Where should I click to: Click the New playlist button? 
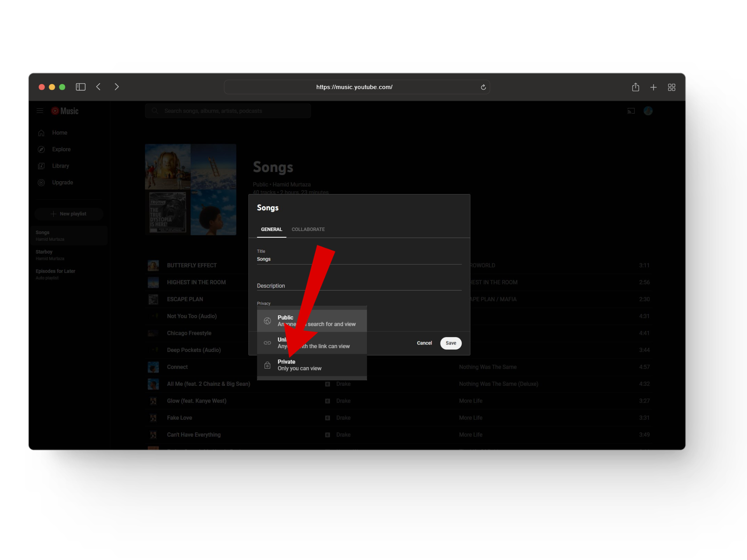point(68,214)
